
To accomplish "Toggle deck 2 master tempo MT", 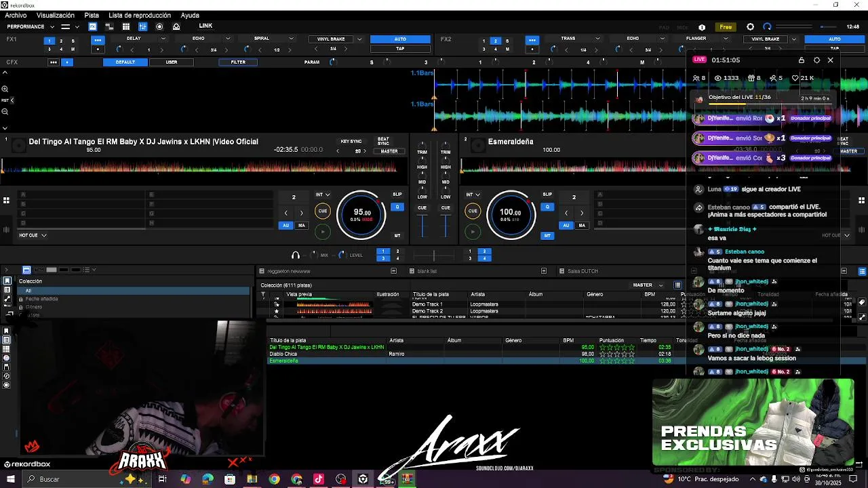I will pos(547,236).
